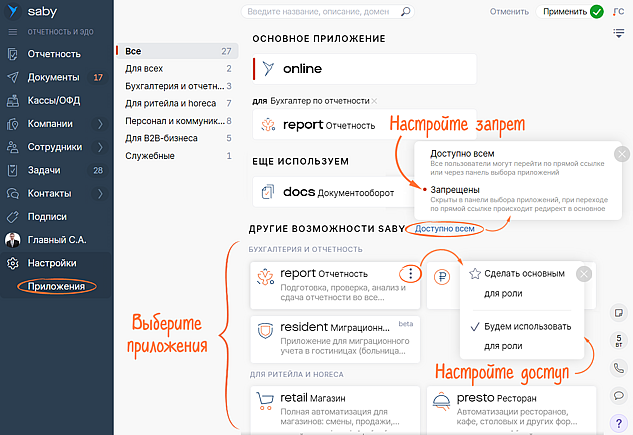Expand the Компании sidebar item
This screenshot has height=435, width=633.
(x=100, y=123)
